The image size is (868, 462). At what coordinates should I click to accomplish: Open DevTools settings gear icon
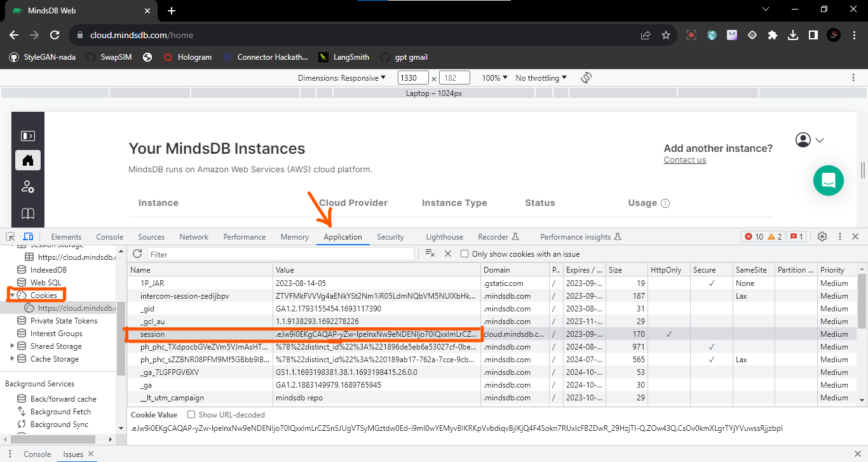822,236
